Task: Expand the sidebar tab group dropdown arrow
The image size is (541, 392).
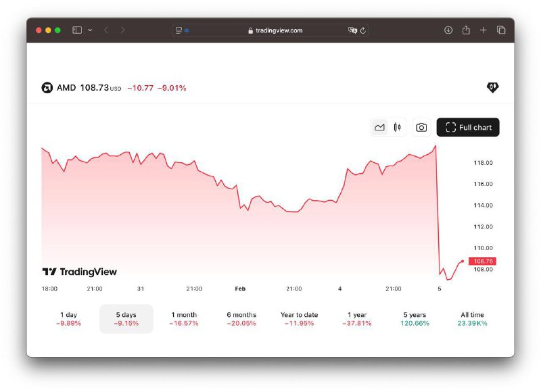Action: coord(90,30)
